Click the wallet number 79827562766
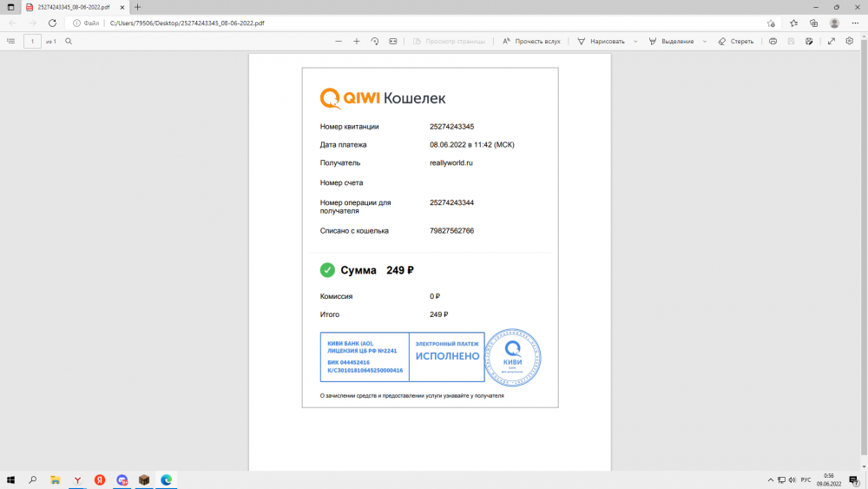Viewport: 868px width, 489px height. coord(451,231)
